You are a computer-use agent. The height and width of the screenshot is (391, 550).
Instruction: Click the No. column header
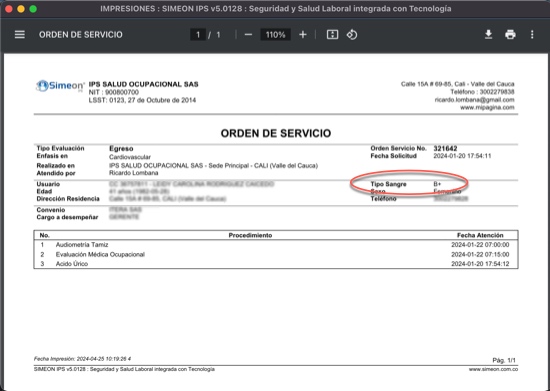point(45,235)
